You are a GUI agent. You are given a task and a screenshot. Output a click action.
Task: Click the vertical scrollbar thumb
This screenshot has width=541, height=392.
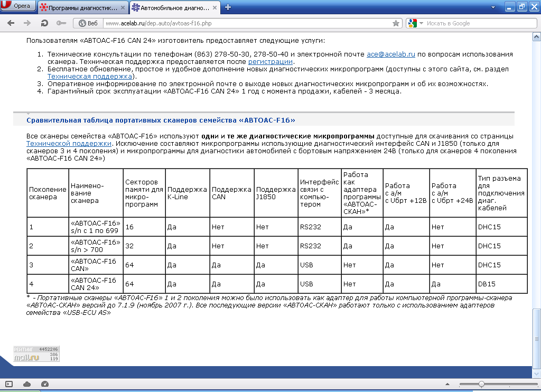tap(537, 338)
